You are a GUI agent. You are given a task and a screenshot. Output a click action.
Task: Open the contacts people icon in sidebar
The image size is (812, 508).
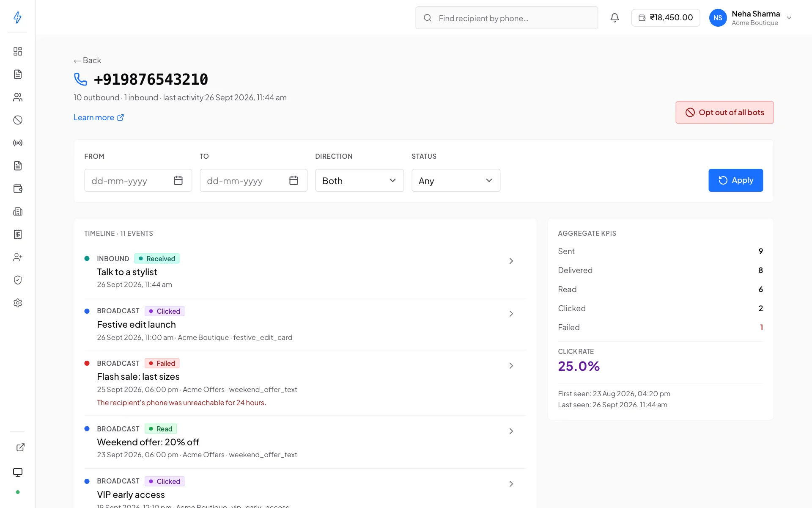click(18, 97)
